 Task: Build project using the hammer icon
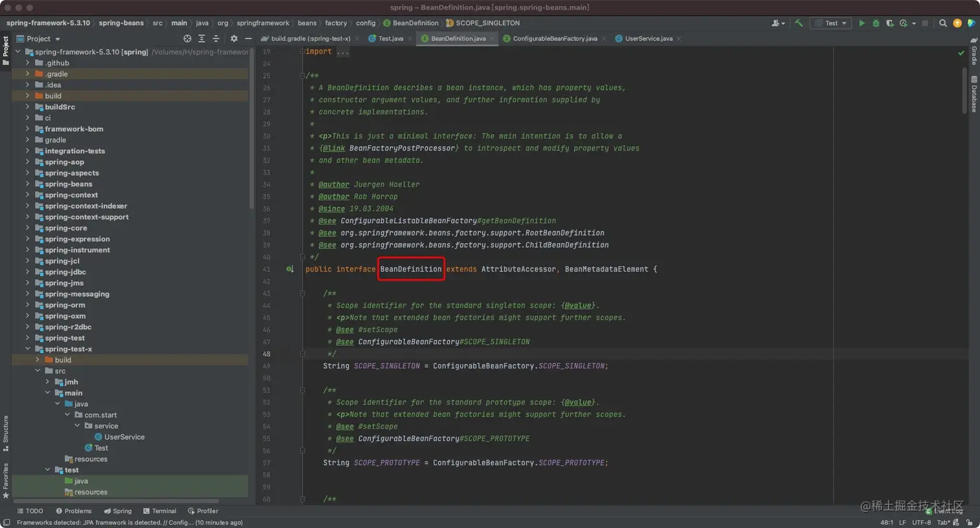(x=799, y=23)
